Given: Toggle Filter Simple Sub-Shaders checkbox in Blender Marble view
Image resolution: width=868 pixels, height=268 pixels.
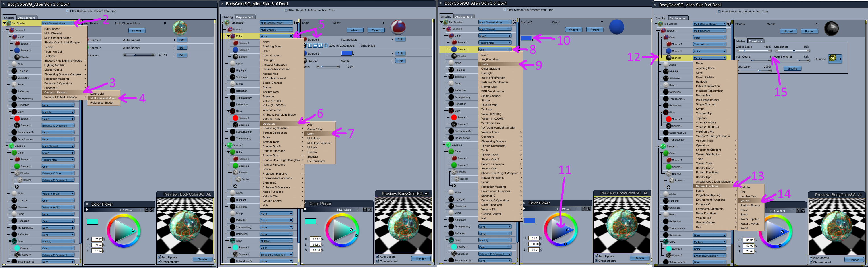Looking at the screenshot, I should [x=720, y=12].
